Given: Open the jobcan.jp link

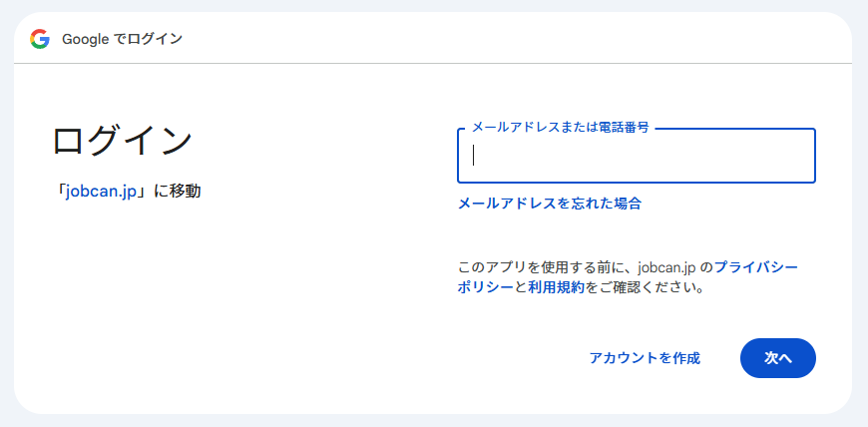Looking at the screenshot, I should [x=101, y=192].
